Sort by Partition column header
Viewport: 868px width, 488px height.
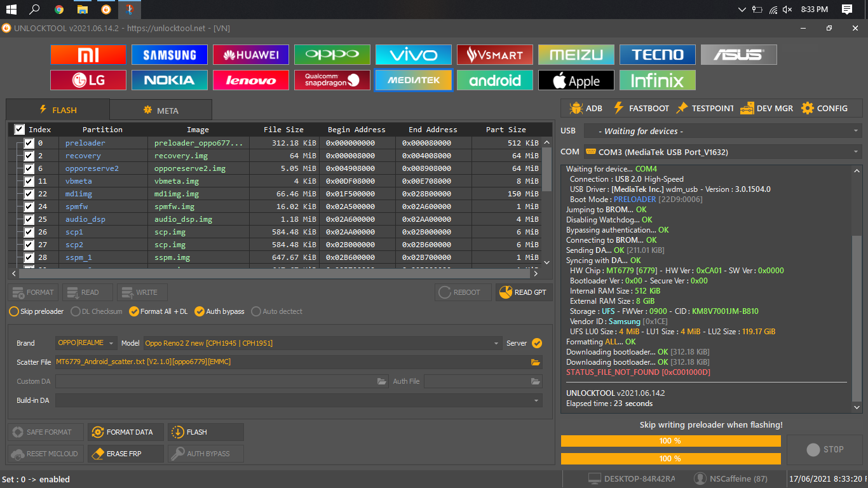(102, 129)
